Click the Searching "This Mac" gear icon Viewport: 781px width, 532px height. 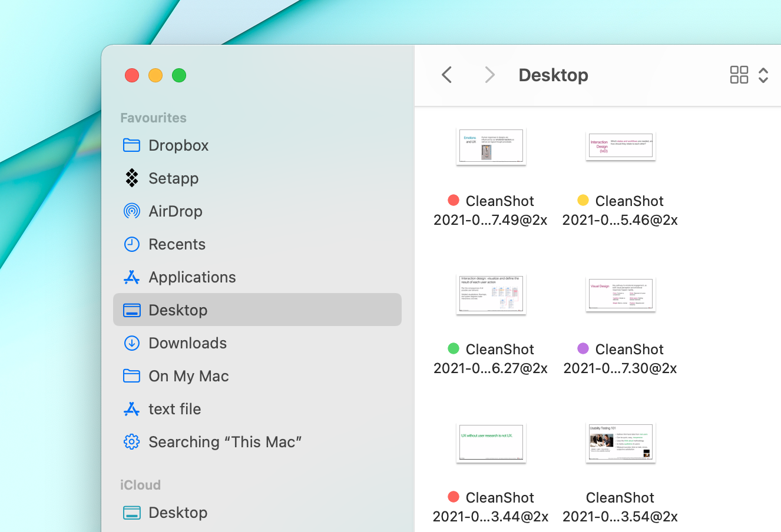132,441
